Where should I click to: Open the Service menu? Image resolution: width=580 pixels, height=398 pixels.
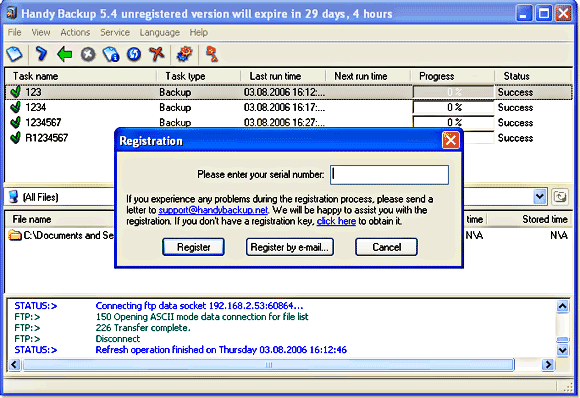(x=115, y=33)
